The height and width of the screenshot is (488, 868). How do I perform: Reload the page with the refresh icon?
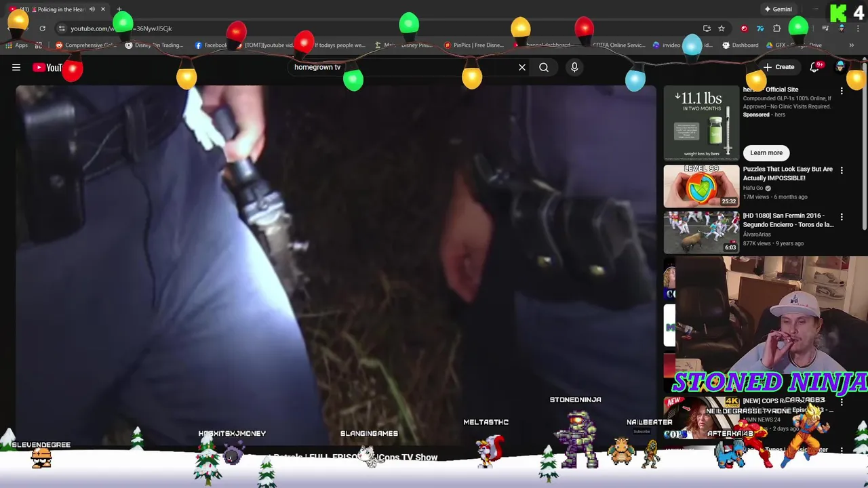[x=42, y=28]
